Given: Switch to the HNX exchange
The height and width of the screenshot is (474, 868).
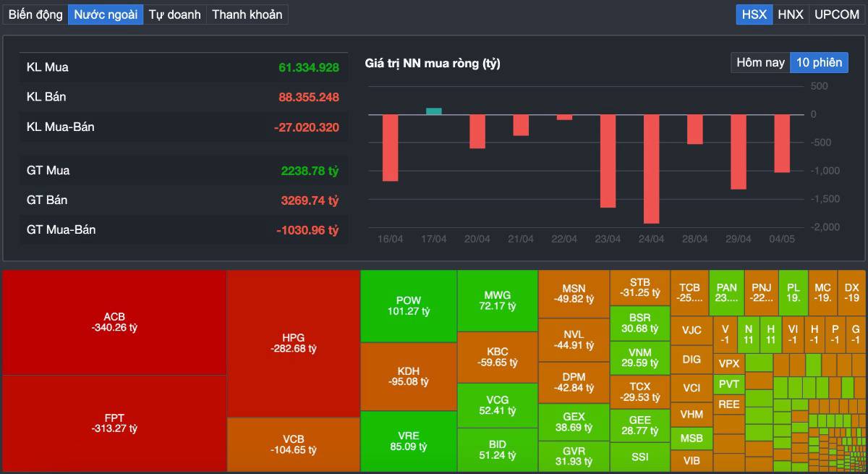Looking at the screenshot, I should [791, 14].
